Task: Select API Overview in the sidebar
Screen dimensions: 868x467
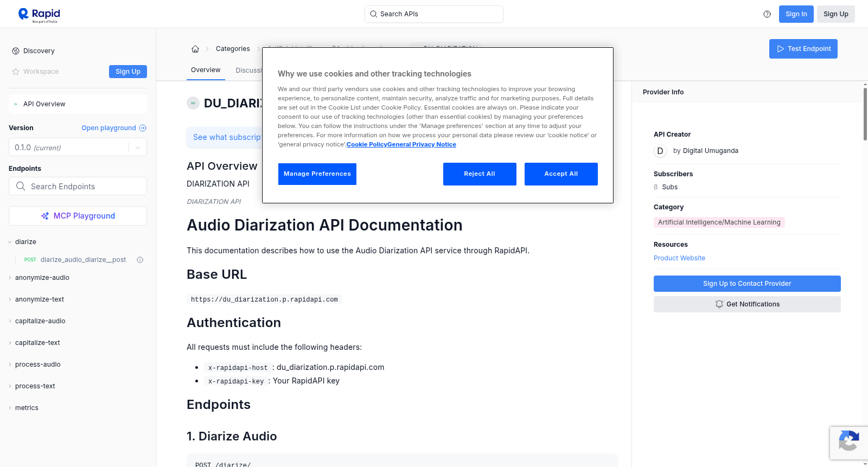Action: [78, 104]
